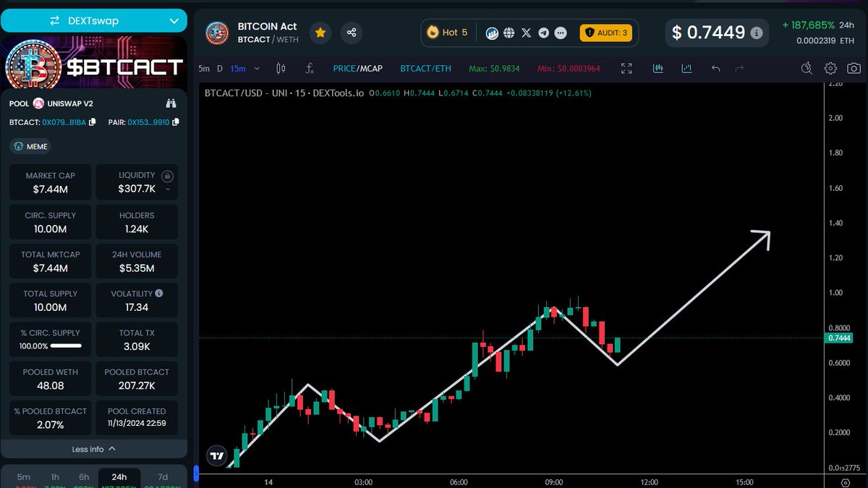Screen dimensions: 868x488
Task: Click the blue handle at chart's left edge
Action: [x=195, y=474]
